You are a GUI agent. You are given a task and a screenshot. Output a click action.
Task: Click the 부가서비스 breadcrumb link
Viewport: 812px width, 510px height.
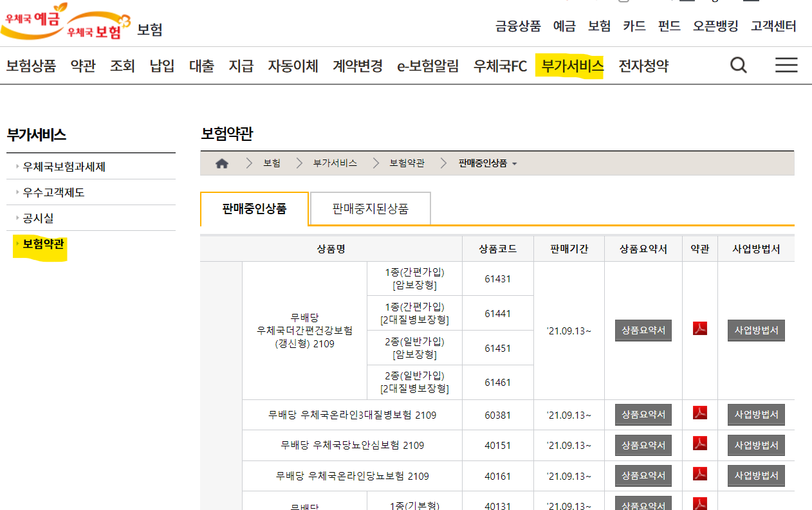[335, 163]
